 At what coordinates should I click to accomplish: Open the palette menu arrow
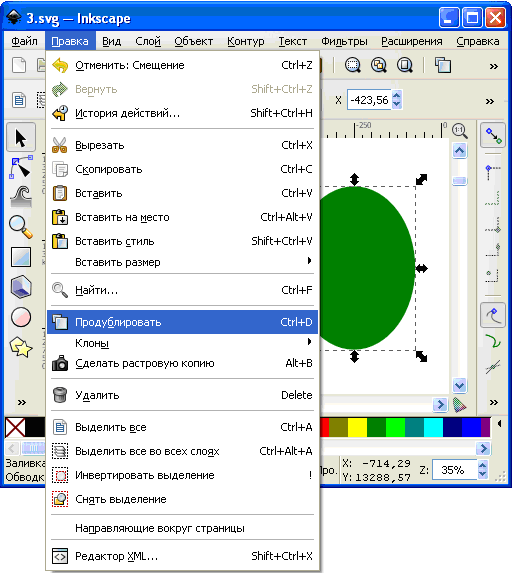click(x=499, y=424)
